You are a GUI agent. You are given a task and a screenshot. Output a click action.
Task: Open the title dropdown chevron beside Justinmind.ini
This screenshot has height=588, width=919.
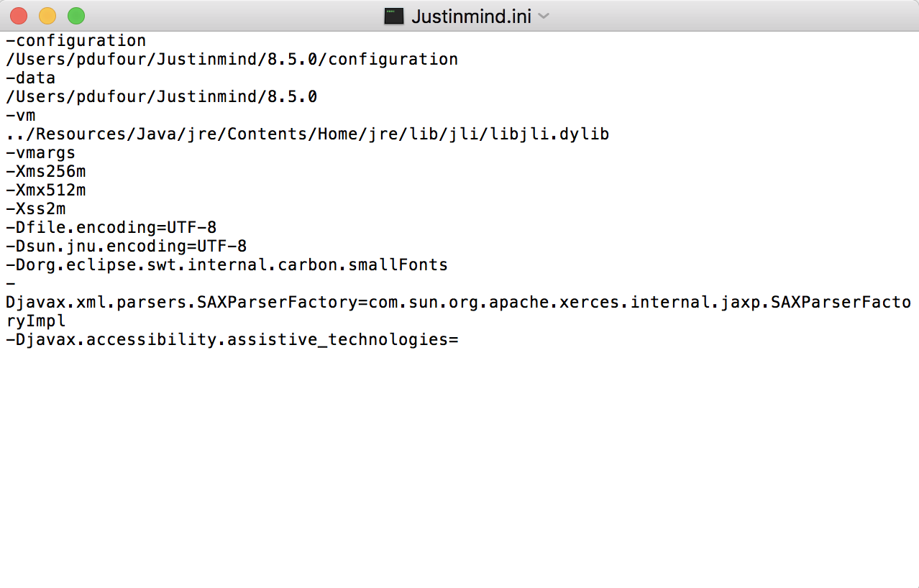coord(544,16)
